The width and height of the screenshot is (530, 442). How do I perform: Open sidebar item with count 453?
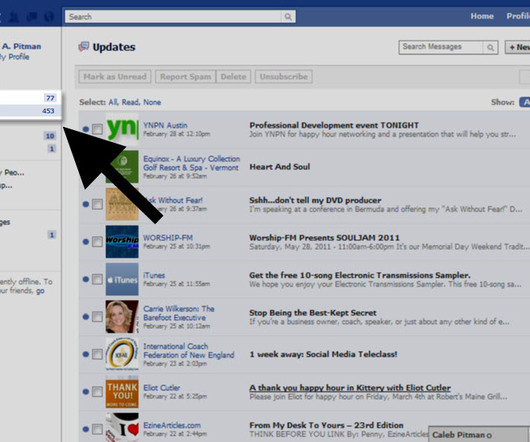[x=30, y=111]
